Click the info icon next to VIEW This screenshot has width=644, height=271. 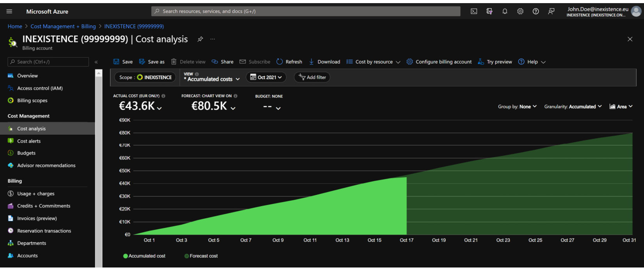197,74
